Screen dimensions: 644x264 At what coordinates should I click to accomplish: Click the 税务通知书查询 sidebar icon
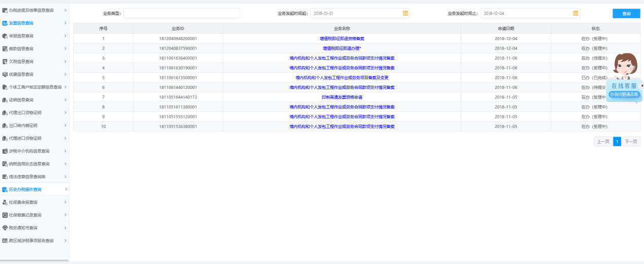tap(5, 228)
